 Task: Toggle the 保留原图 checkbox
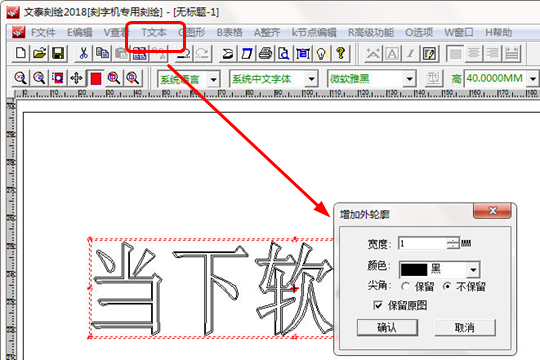tap(378, 305)
